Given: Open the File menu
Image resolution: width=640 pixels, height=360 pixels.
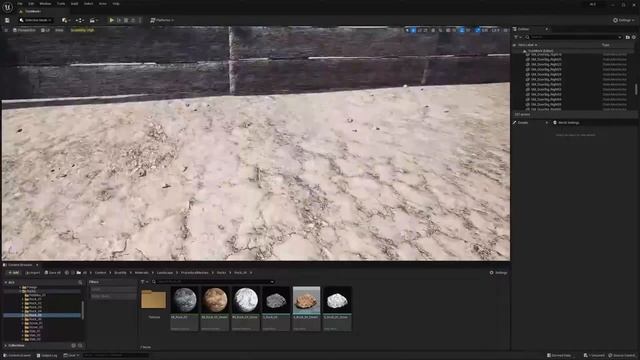Looking at the screenshot, I should point(20,4).
